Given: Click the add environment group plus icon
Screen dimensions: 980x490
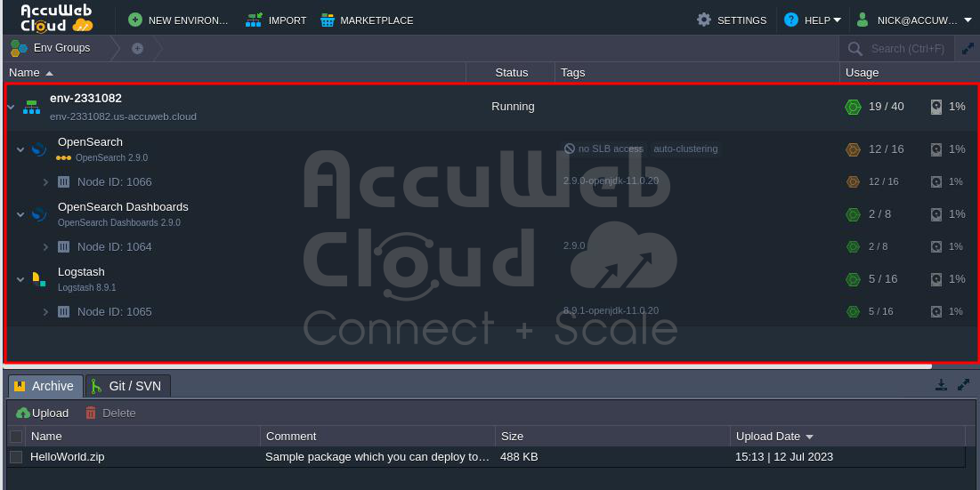Looking at the screenshot, I should pyautogui.click(x=137, y=48).
